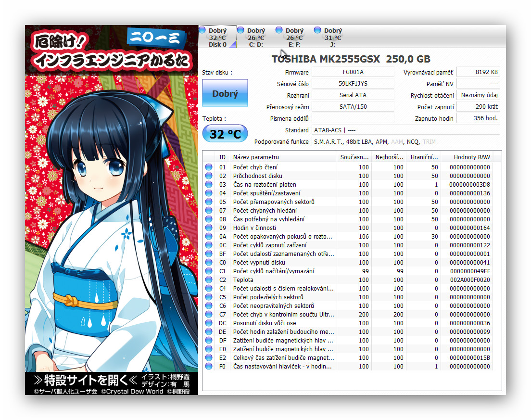This screenshot has width=531, height=420.
Task: Click the Současn... column header
Action: [354, 157]
